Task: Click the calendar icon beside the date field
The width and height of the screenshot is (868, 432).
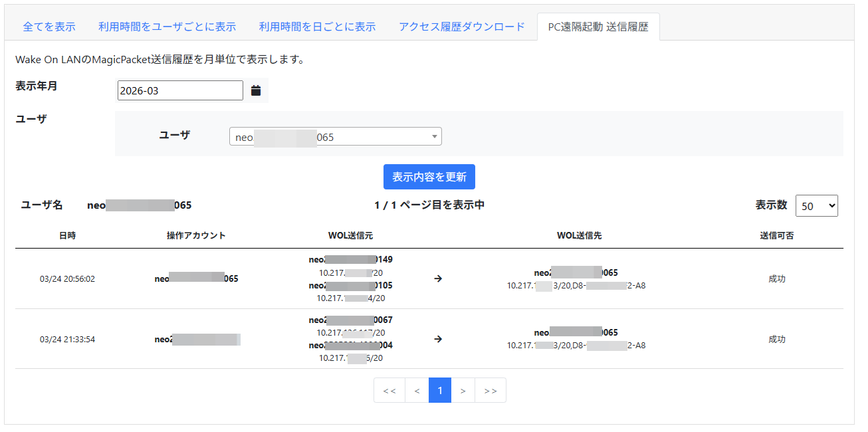Action: (x=256, y=90)
